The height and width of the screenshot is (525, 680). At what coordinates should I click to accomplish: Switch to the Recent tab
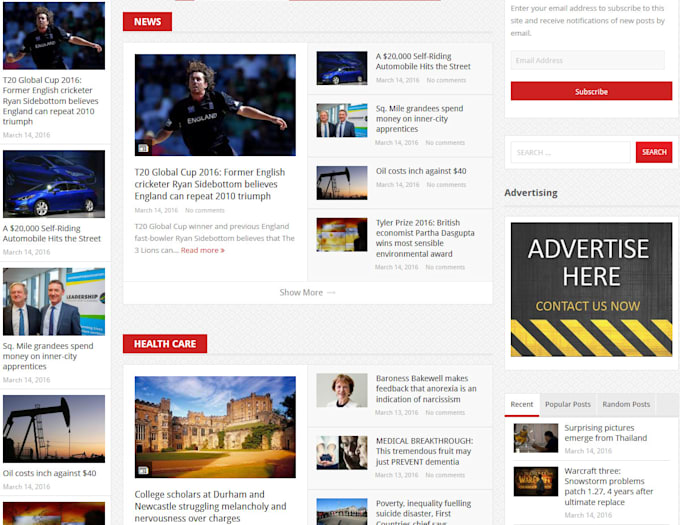[522, 404]
